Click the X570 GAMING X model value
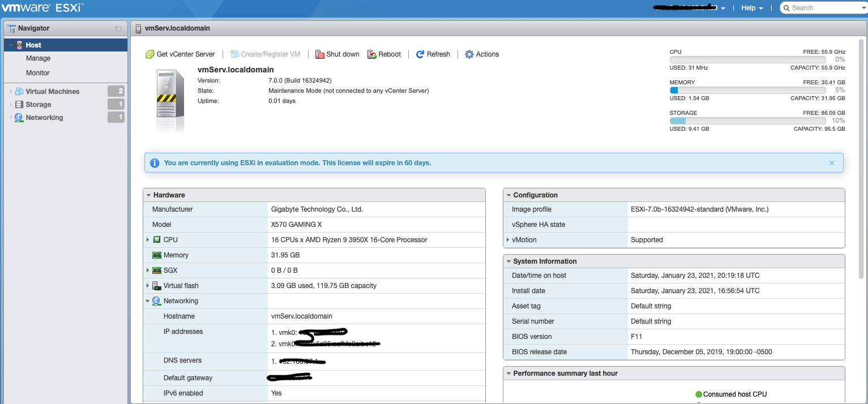The height and width of the screenshot is (404, 868). [x=296, y=225]
